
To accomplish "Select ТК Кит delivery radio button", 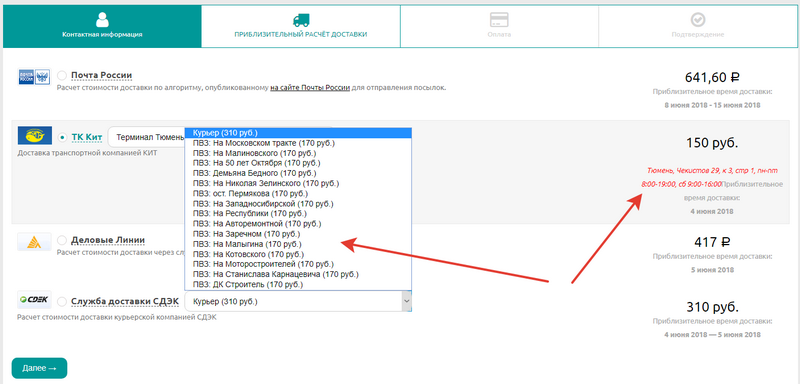I will (x=63, y=137).
